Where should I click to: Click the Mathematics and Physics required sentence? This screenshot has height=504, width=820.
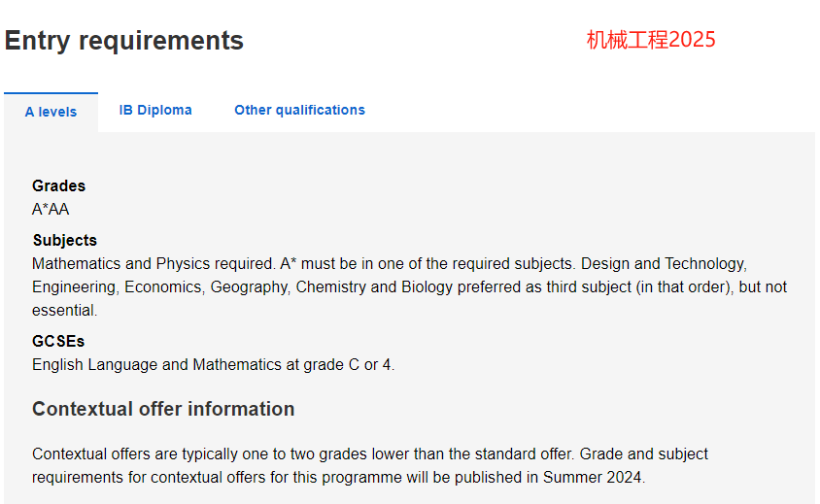pos(154,263)
